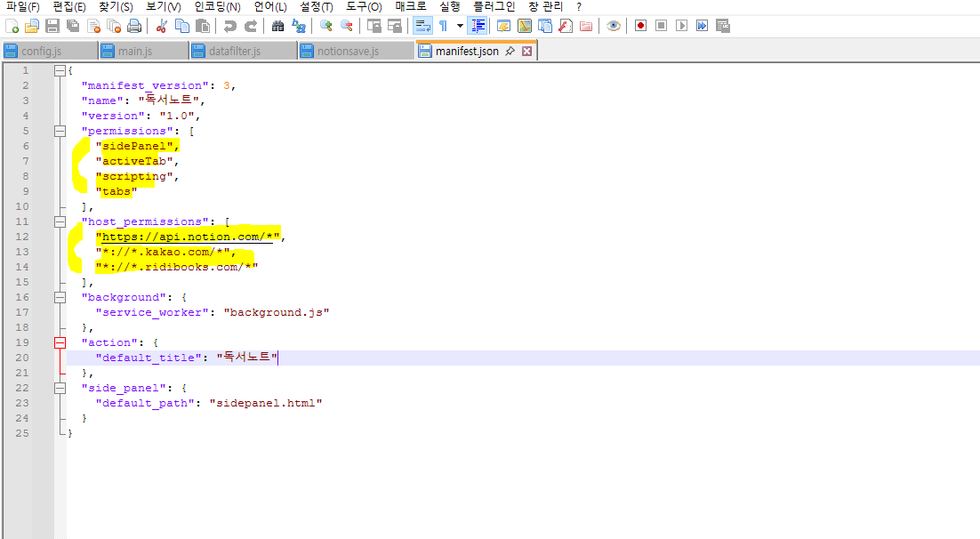Undo the last edit via the toolbar arrow

pyautogui.click(x=230, y=27)
